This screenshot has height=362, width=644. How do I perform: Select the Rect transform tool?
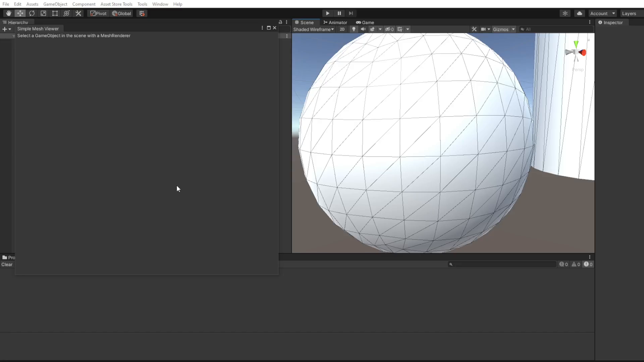(x=55, y=13)
